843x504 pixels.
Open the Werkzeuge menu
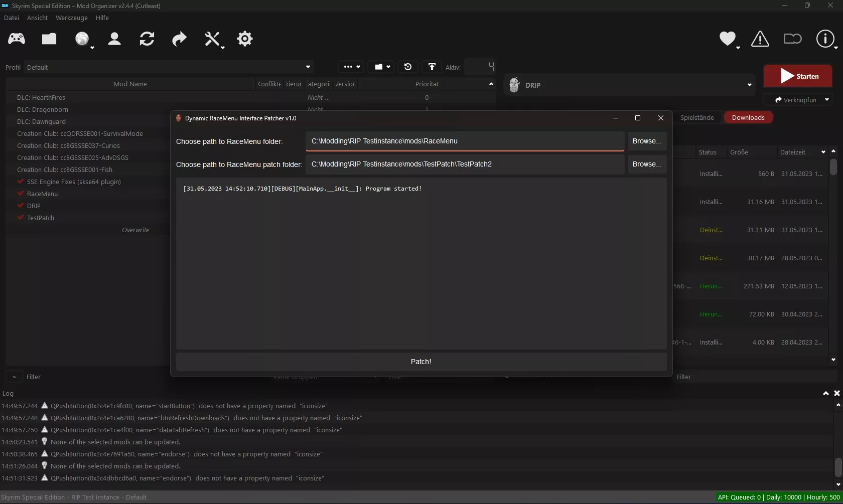(x=71, y=18)
